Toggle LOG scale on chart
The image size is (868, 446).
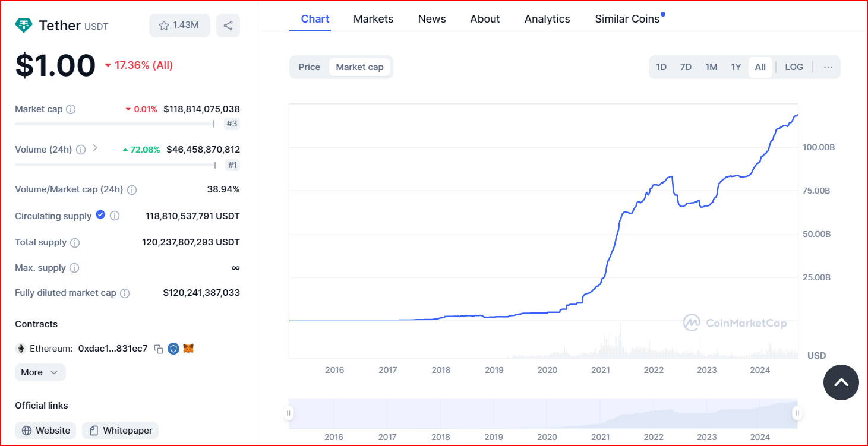point(794,67)
